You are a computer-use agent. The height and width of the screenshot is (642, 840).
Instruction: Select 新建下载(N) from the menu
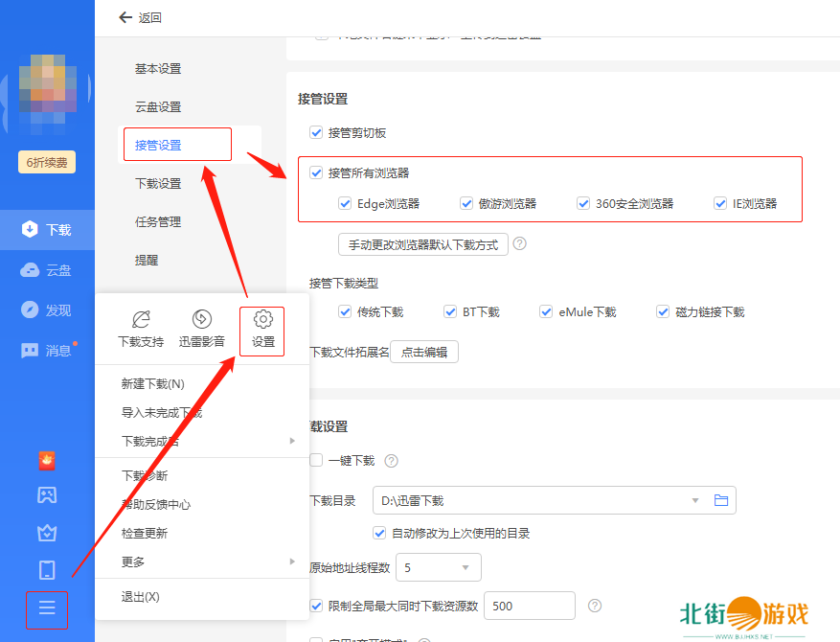coord(153,384)
